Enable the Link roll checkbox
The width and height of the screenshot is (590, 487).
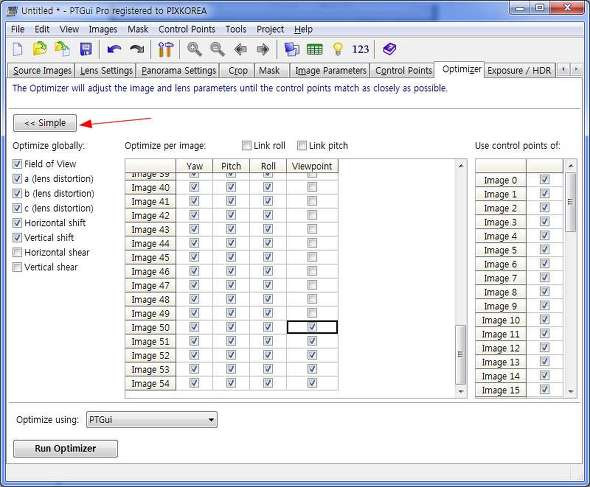(247, 146)
